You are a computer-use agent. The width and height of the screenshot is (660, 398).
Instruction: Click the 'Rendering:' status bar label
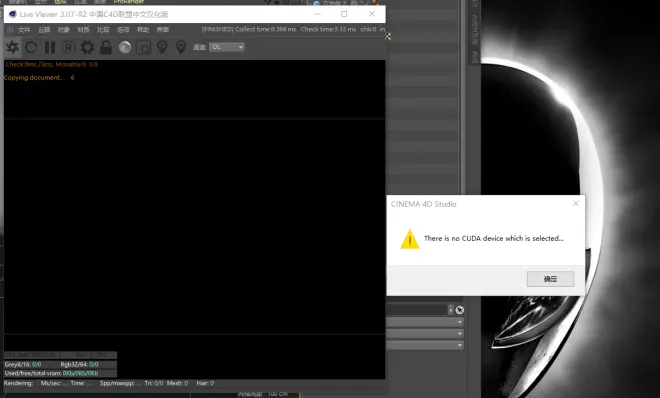19,383
